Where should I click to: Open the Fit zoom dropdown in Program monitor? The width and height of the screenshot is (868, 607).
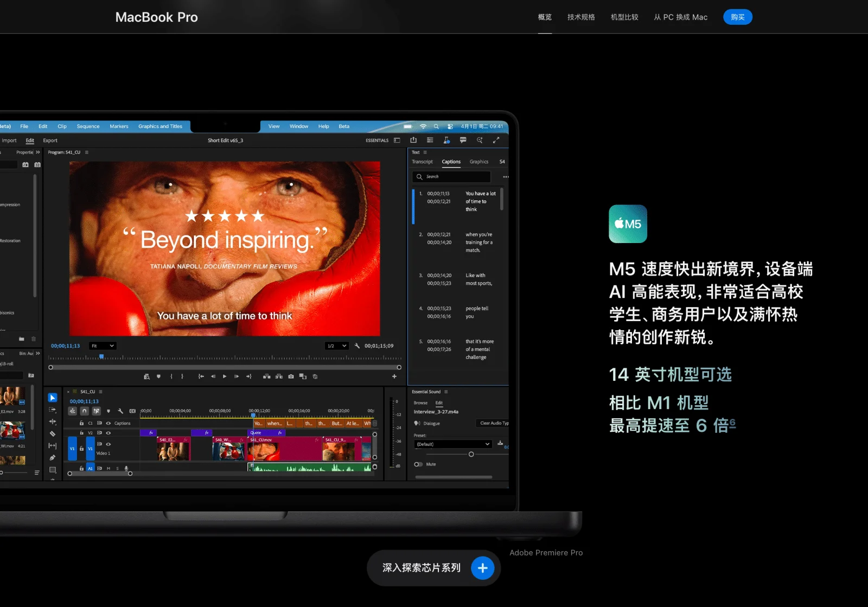pos(102,346)
